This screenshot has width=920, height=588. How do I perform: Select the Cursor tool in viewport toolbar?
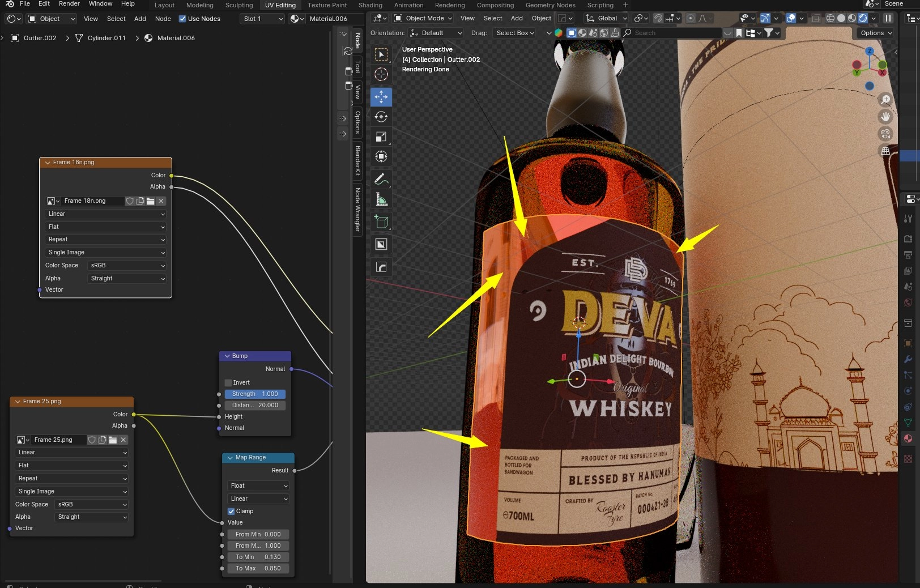[381, 74]
